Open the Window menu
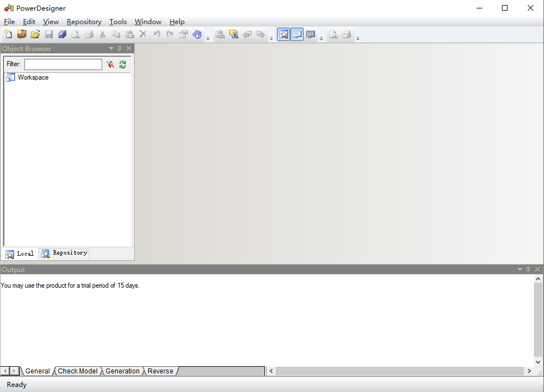 point(148,22)
